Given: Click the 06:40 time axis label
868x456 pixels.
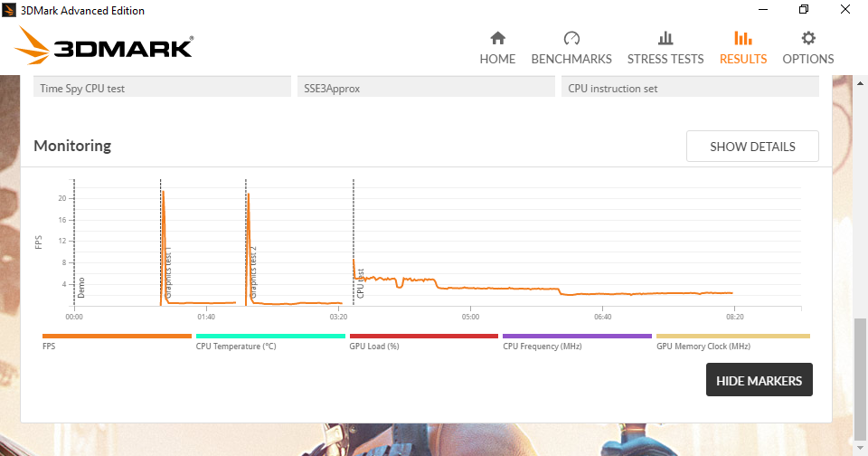Looking at the screenshot, I should 603,317.
